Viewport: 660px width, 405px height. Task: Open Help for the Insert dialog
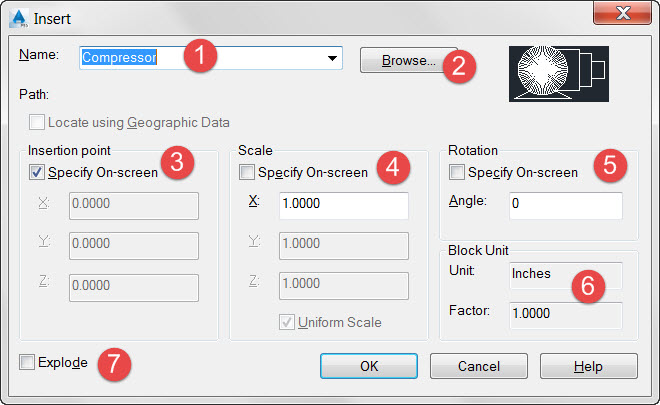click(588, 366)
